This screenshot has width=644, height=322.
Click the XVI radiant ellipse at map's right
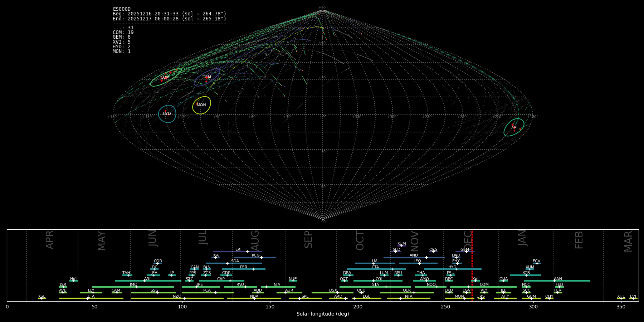pyautogui.click(x=514, y=127)
